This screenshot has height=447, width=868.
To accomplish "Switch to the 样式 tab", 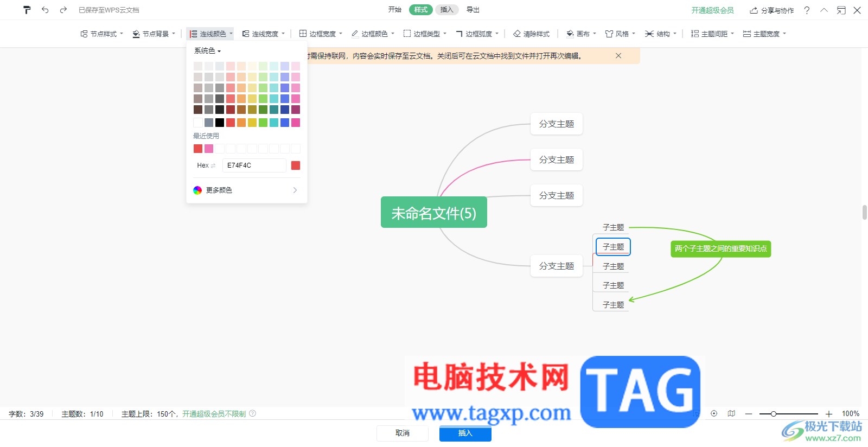I will pos(421,10).
